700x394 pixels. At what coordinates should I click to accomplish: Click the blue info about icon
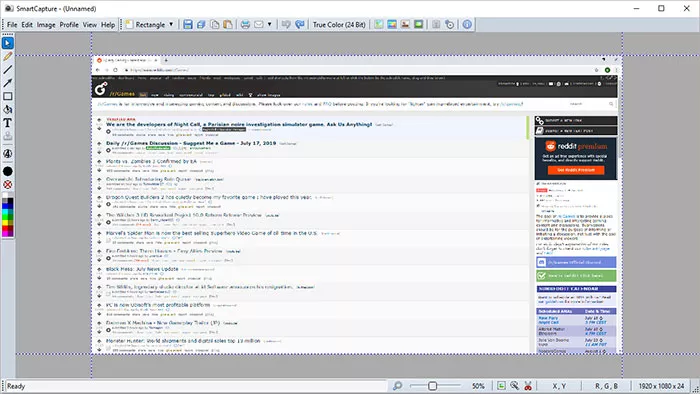[467, 25]
